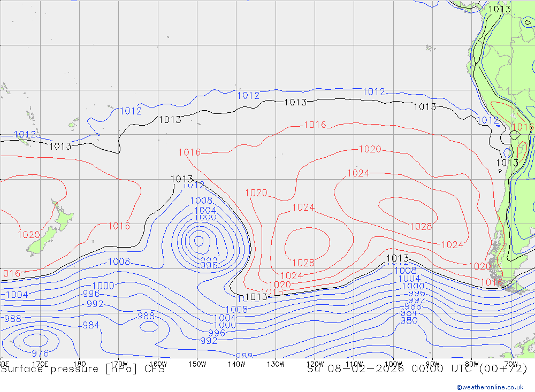Click the 150W longitude axis label
This screenshot has height=392, width=535.
pyautogui.click(x=197, y=364)
